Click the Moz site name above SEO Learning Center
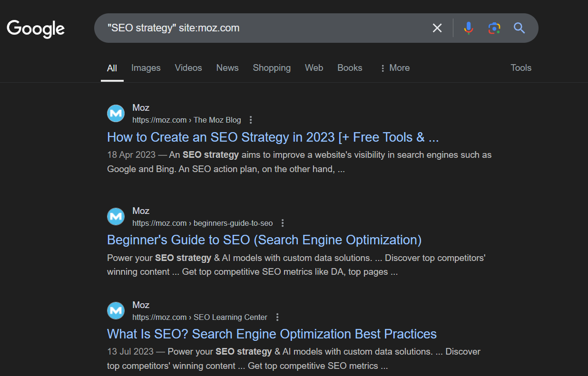The image size is (588, 376). pos(141,305)
